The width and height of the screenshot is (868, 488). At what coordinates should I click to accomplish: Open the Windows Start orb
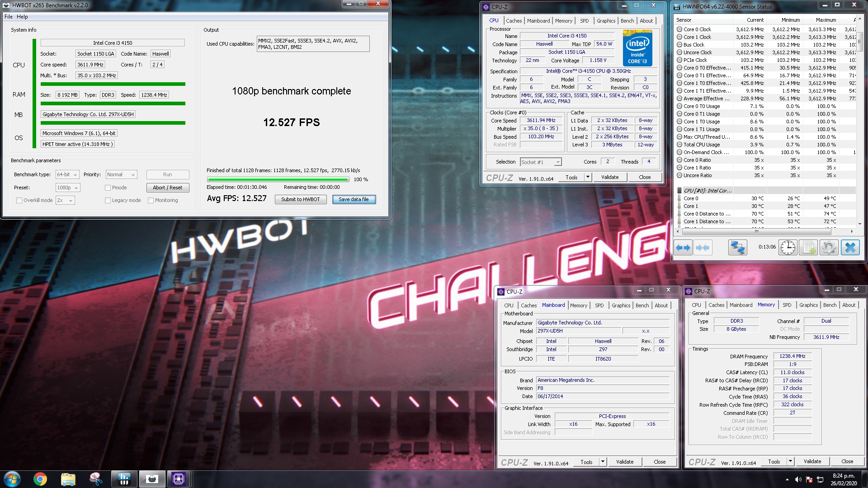(12, 479)
